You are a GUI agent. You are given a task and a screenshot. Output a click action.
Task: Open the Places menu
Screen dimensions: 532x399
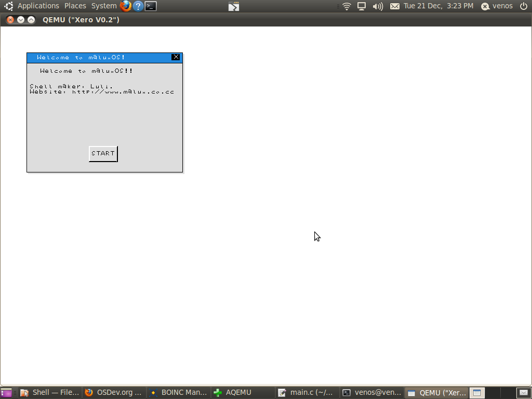(75, 6)
